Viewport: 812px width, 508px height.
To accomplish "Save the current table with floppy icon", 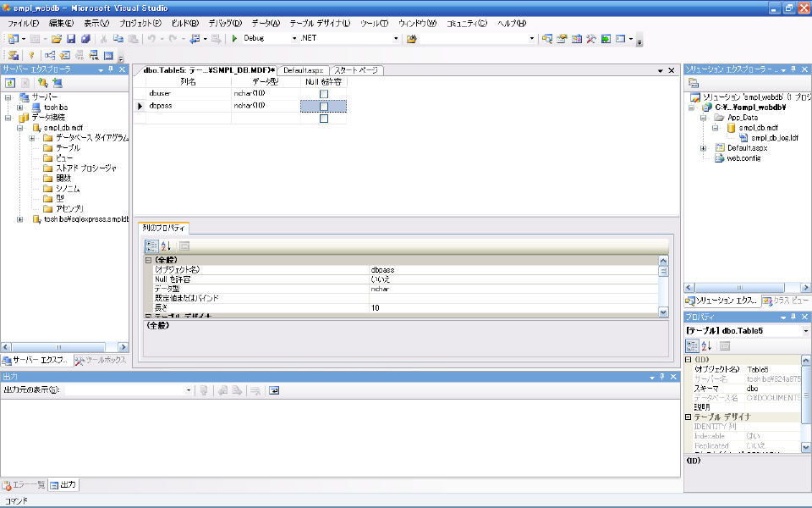I will [71, 38].
